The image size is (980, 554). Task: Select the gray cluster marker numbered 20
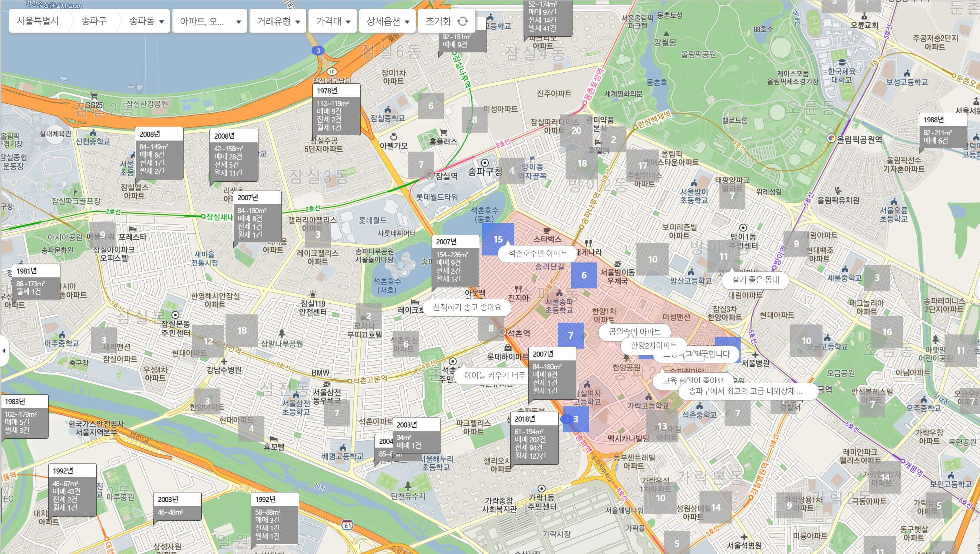[x=576, y=131]
